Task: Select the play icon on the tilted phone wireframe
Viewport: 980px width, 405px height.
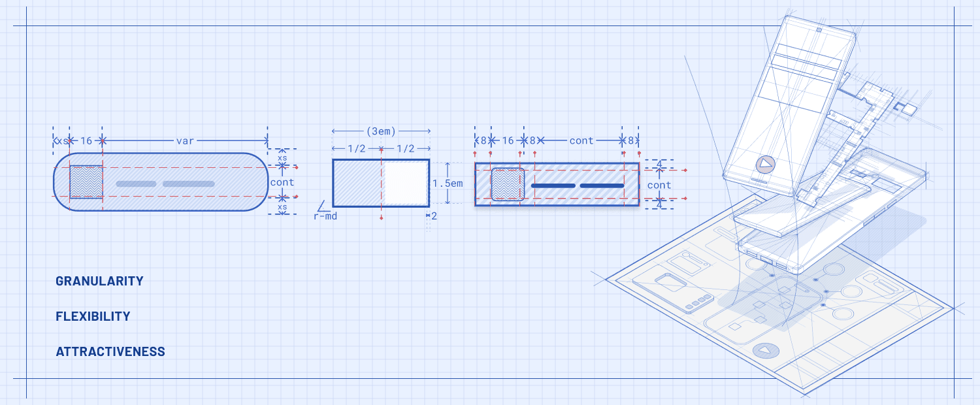Action: click(766, 165)
